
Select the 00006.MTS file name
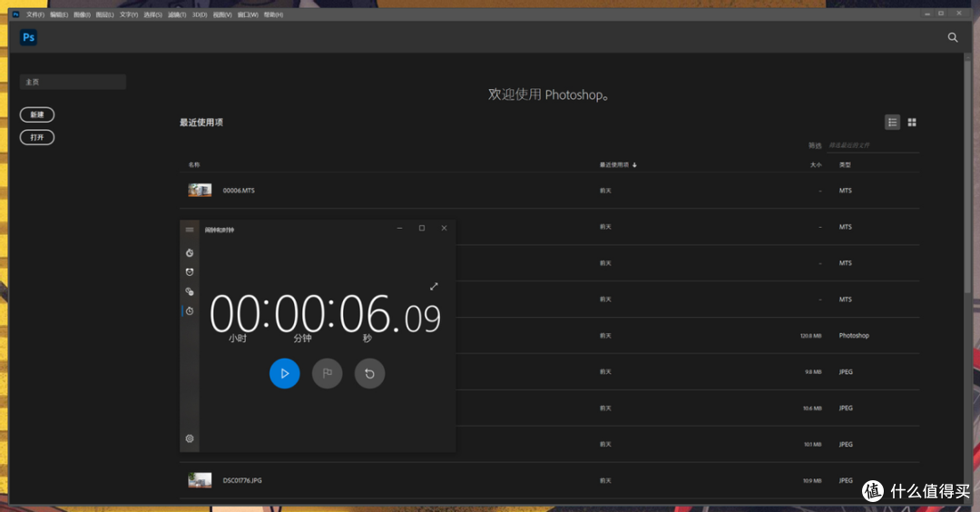click(x=239, y=191)
